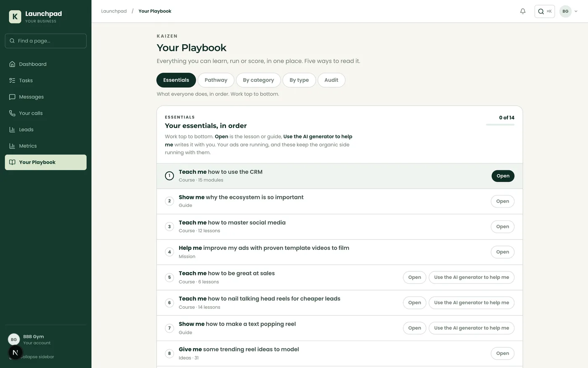Click the 'Course · 15 modules' subtitle
588x368 pixels.
pyautogui.click(x=201, y=180)
